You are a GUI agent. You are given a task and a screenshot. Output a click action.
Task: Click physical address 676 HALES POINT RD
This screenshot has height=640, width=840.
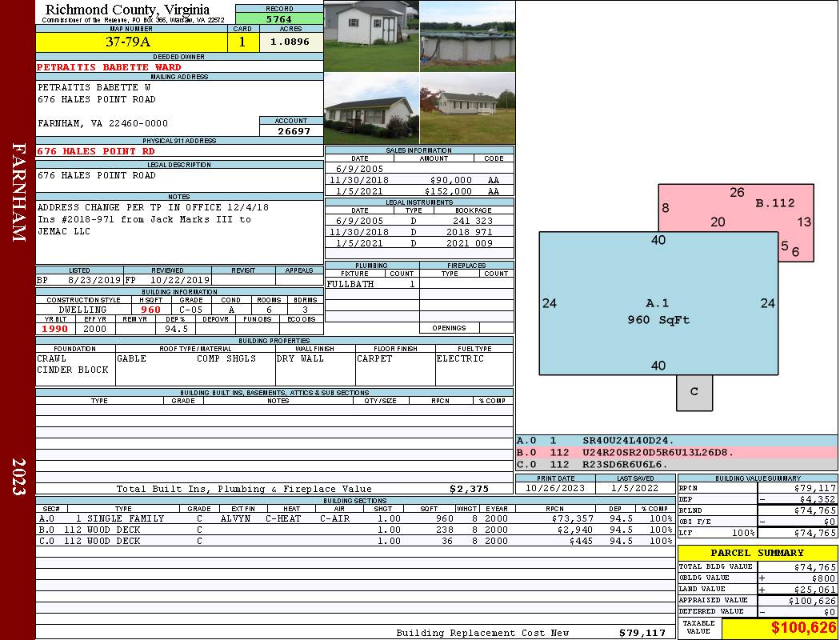coord(96,151)
